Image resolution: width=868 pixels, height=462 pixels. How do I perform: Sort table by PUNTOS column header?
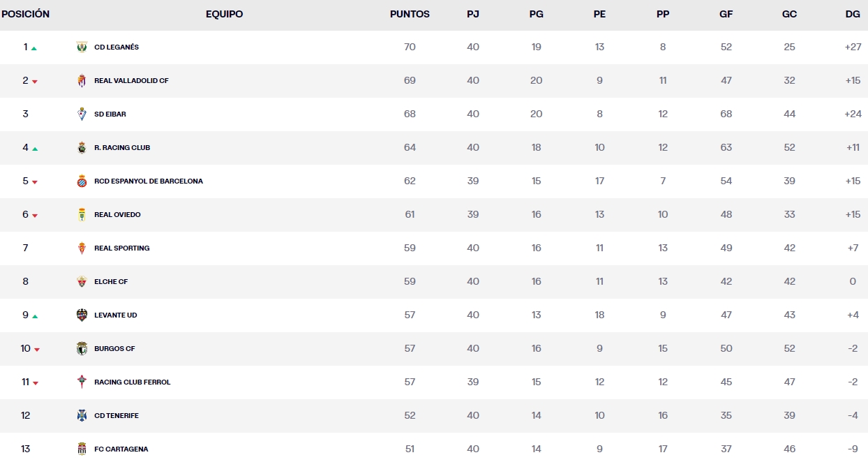pyautogui.click(x=410, y=14)
